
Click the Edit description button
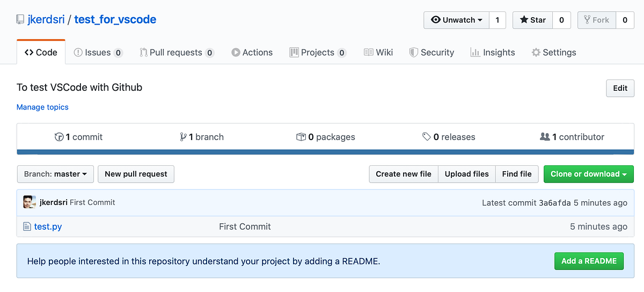pyautogui.click(x=620, y=88)
